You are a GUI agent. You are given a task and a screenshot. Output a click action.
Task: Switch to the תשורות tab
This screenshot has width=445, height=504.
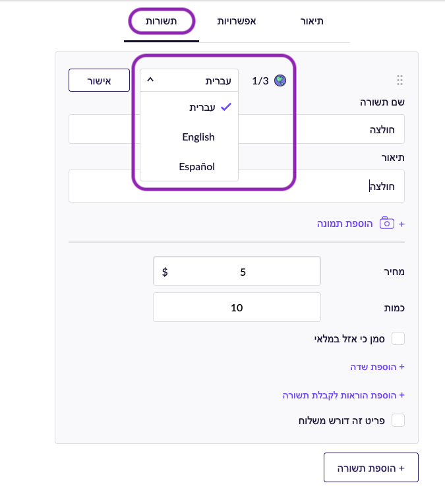[162, 21]
